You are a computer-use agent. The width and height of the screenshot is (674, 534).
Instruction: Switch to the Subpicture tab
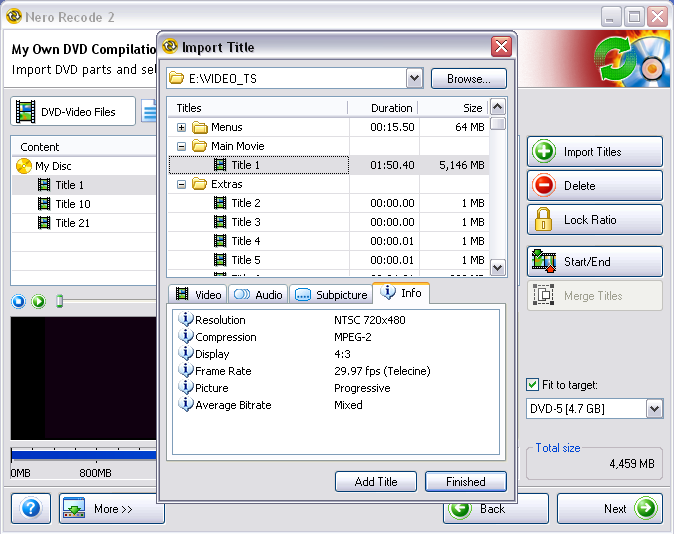(331, 295)
